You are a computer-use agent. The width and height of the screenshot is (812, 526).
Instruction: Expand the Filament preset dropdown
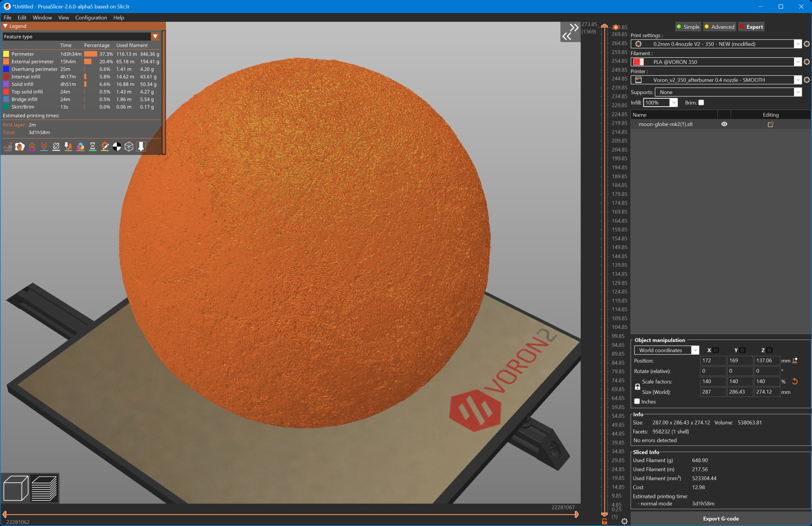pyautogui.click(x=798, y=62)
